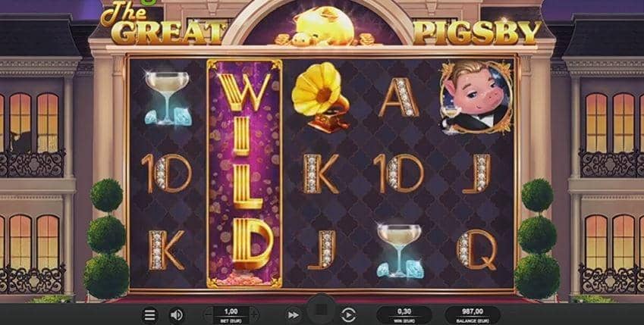This screenshot has height=325, width=644.
Task: Click the top-left champagne glass symbol
Action: click(x=167, y=98)
